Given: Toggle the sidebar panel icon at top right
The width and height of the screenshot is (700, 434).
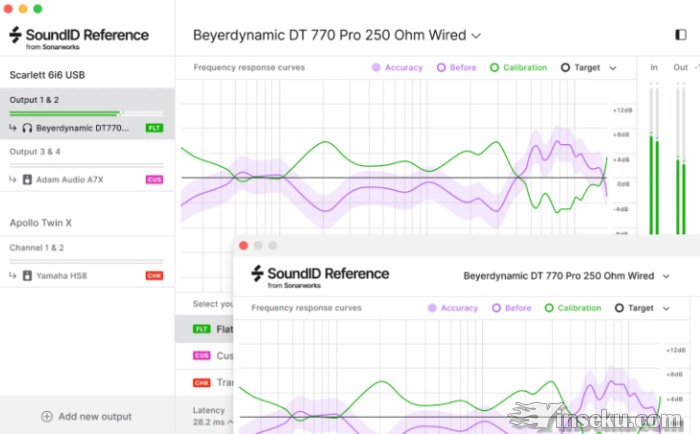Looking at the screenshot, I should 681,35.
